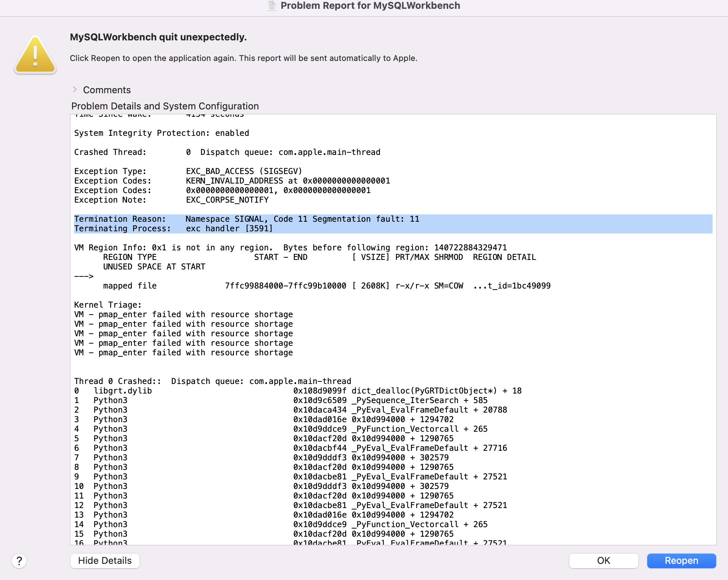
Task: Click stack frame 14 _PyFunction_Vectorcall
Action: (281, 525)
